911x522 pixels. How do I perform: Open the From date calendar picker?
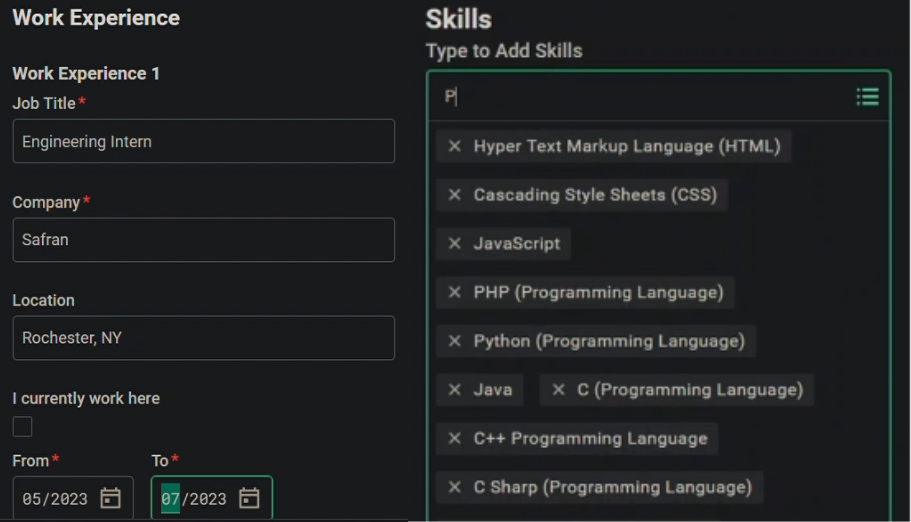click(110, 498)
